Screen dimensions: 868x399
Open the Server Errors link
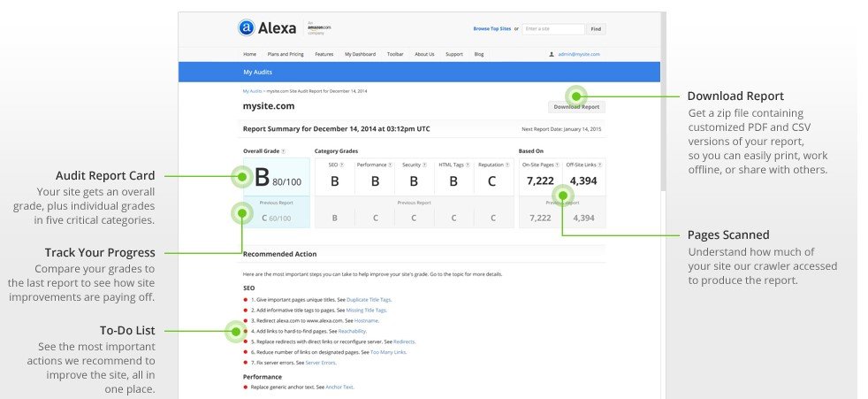(321, 363)
